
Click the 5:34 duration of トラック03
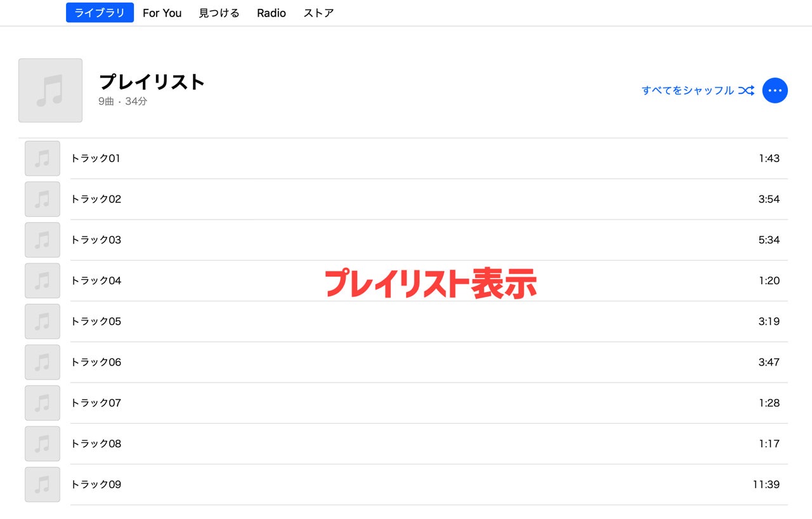[x=769, y=240]
